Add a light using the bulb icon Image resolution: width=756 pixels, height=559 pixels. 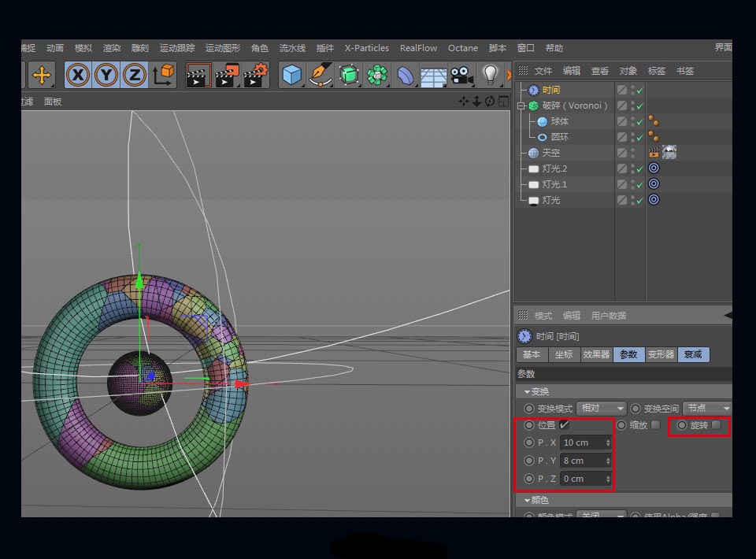[491, 76]
